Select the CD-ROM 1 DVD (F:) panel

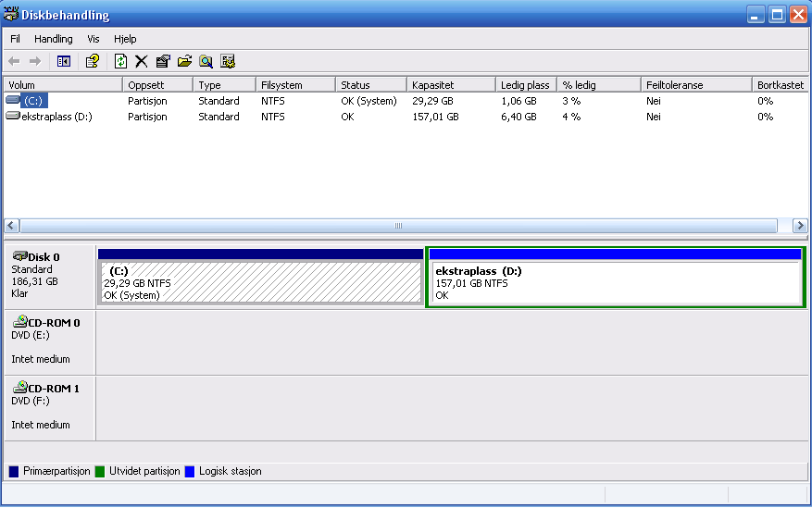(x=50, y=408)
